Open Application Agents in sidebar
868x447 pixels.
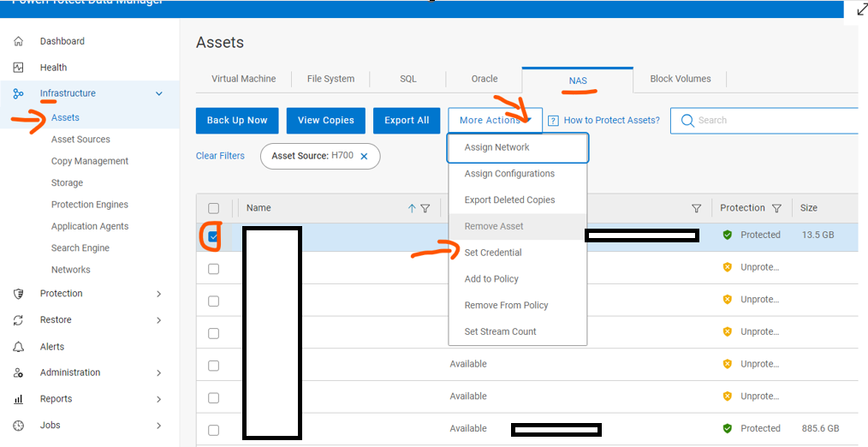[x=90, y=227]
